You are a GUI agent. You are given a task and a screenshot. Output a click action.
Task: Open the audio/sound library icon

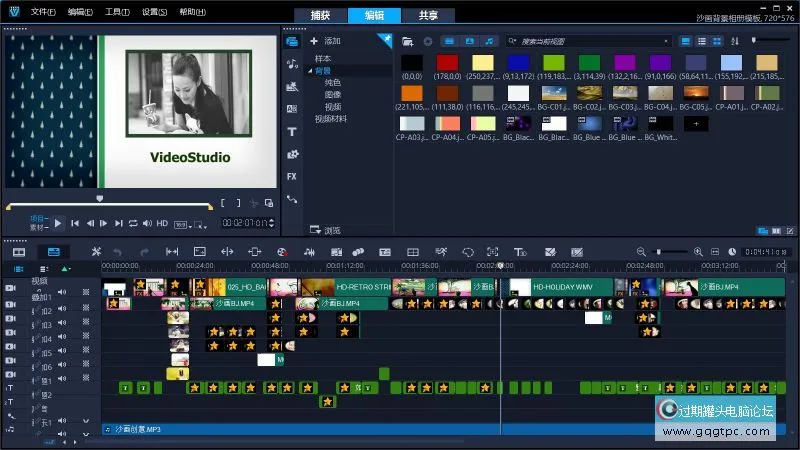(x=292, y=63)
